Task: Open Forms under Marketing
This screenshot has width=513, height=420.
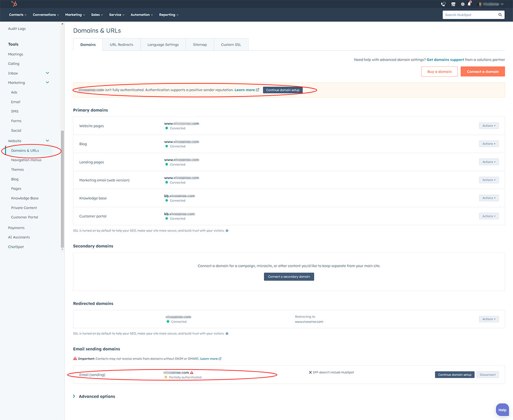Action: tap(16, 121)
